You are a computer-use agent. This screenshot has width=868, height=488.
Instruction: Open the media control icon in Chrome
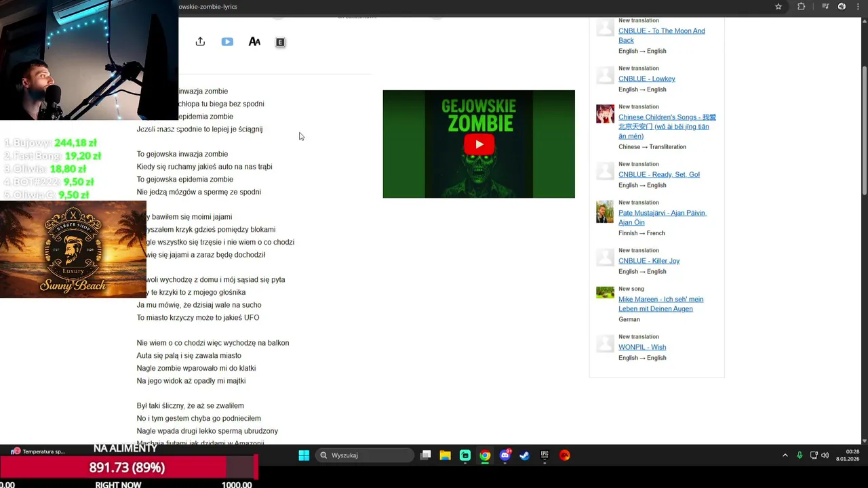click(x=825, y=7)
